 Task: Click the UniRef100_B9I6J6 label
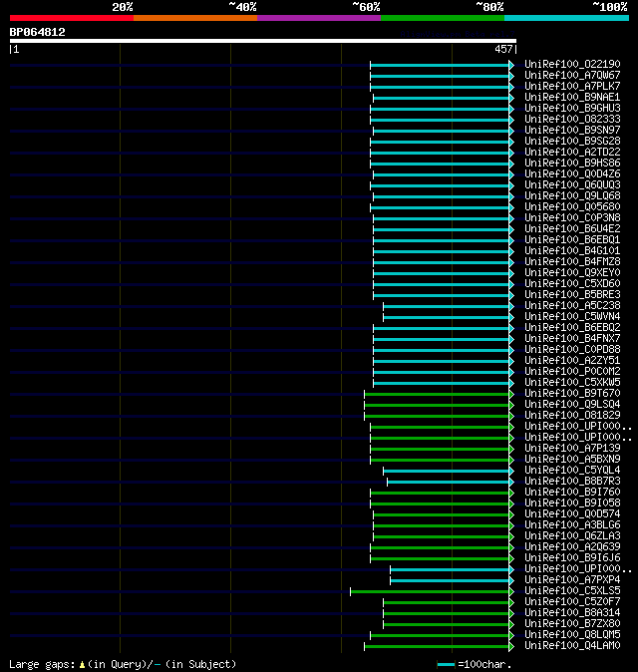pos(572,558)
